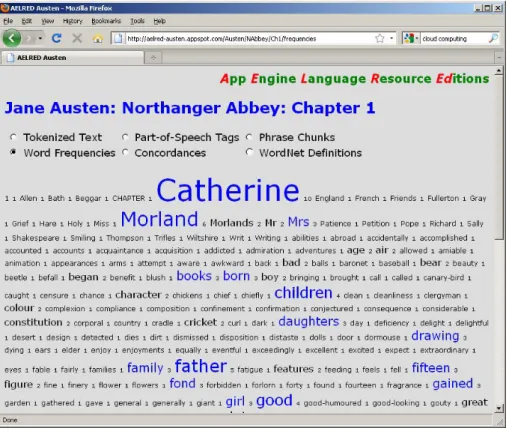
Task: Click the blue word Mrs
Action: pos(298,222)
